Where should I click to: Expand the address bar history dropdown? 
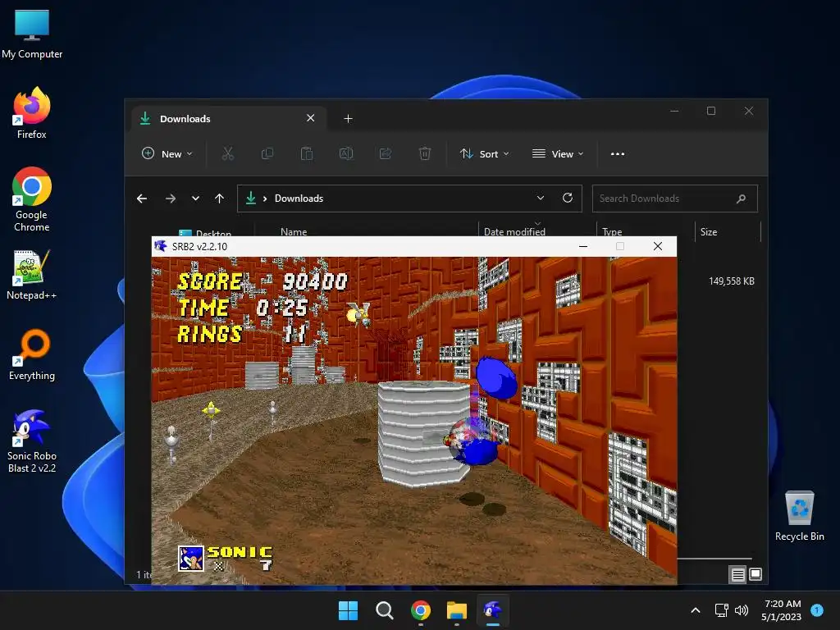click(x=541, y=199)
